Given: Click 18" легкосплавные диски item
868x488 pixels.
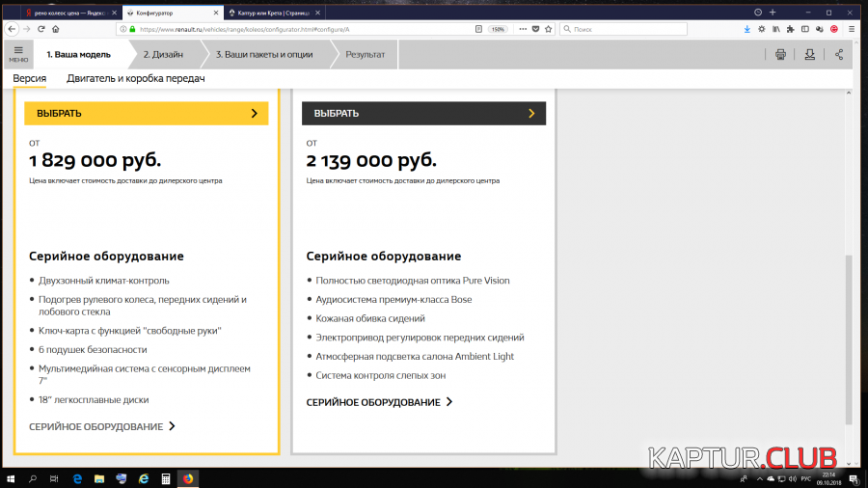Looking at the screenshot, I should [x=94, y=399].
